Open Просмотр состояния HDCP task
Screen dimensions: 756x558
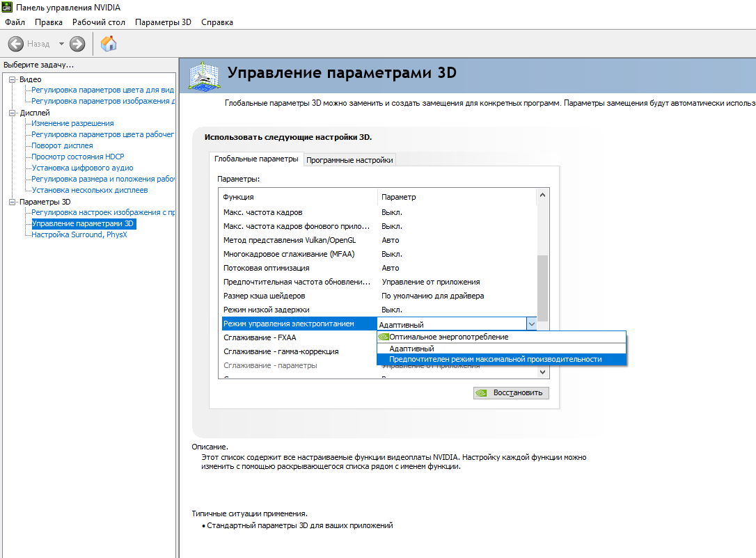point(78,157)
